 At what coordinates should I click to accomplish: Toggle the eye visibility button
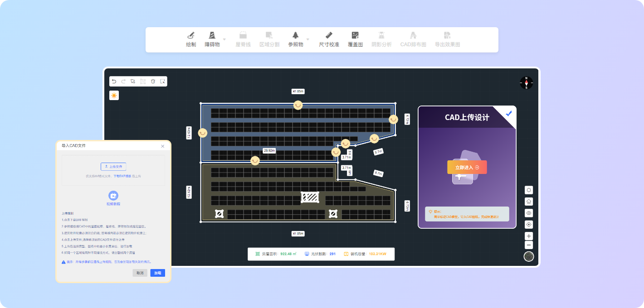(529, 213)
